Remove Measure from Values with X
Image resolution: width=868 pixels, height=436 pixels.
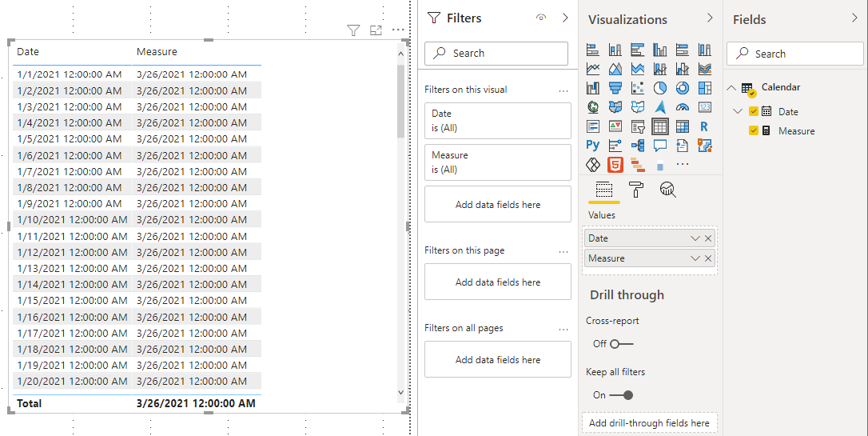coord(708,258)
